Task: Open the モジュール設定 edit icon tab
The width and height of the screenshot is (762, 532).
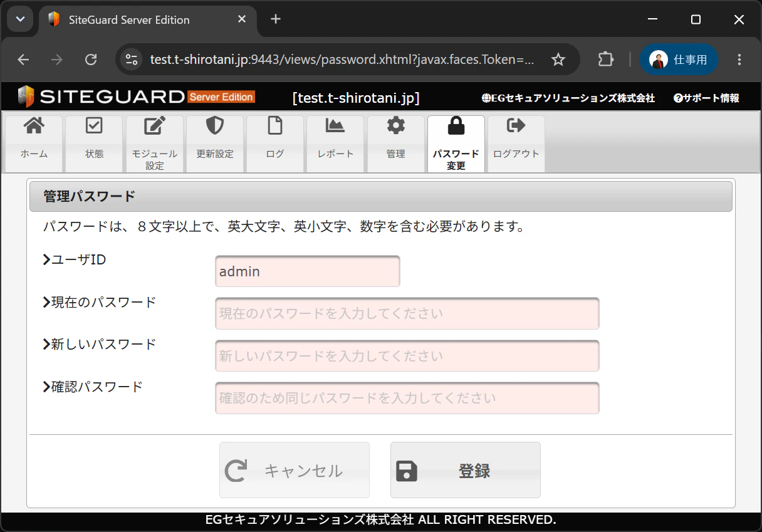Action: 155,143
